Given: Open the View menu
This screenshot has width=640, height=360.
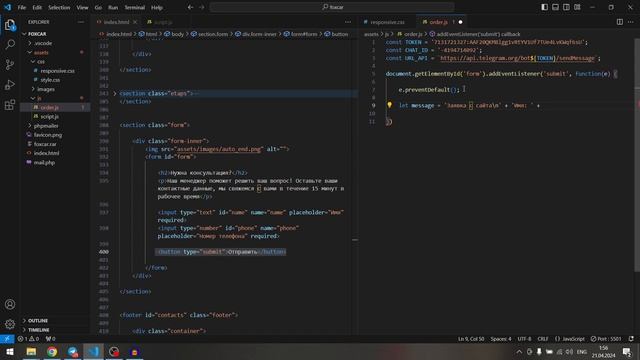Looking at the screenshot, I should 82,7.
